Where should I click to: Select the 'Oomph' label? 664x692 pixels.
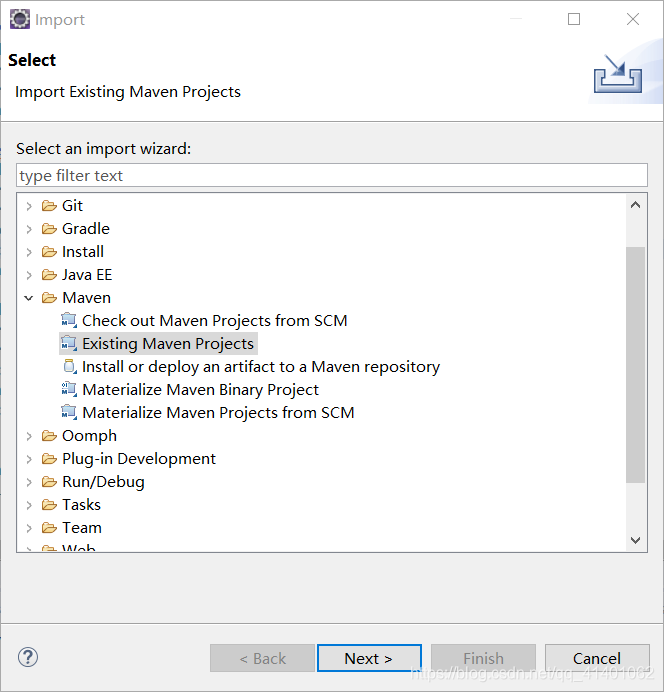(x=89, y=436)
